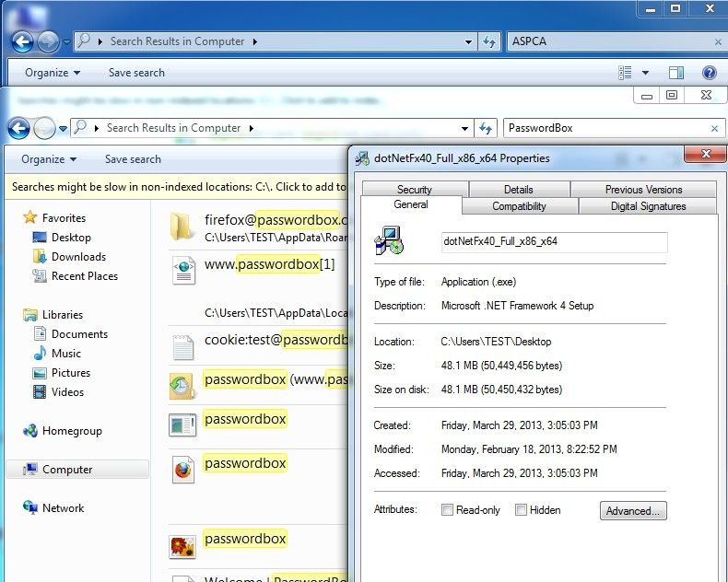
Task: Toggle the Hidden attribute checkbox
Action: pyautogui.click(x=521, y=510)
